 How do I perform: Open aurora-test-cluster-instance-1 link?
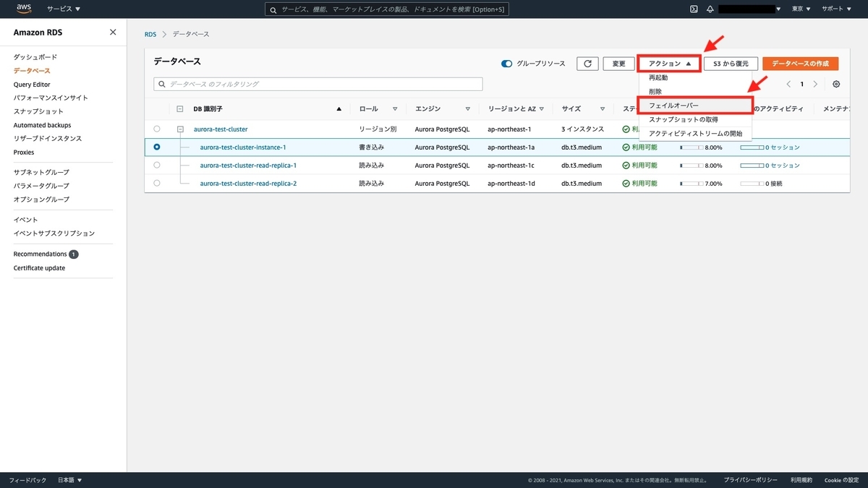[x=243, y=147]
